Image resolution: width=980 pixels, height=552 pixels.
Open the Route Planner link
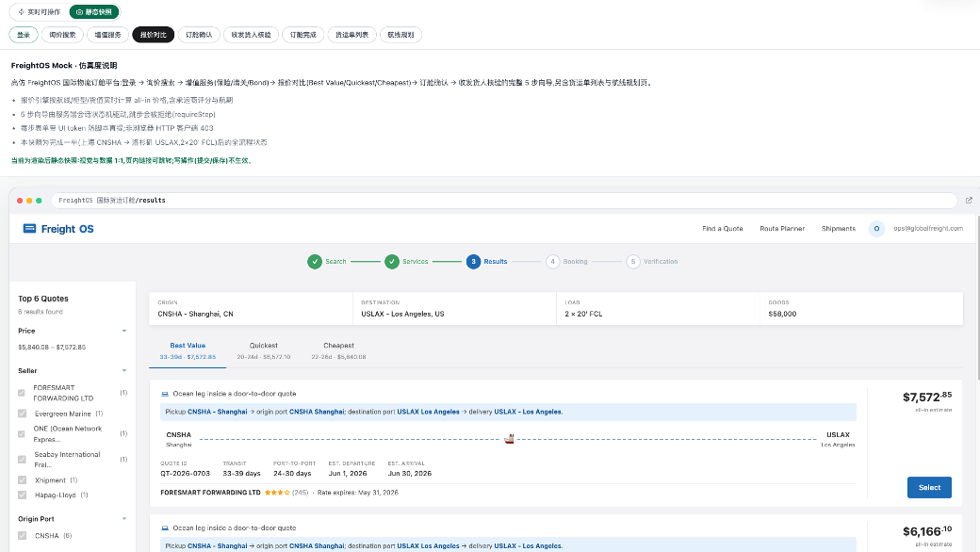point(782,229)
